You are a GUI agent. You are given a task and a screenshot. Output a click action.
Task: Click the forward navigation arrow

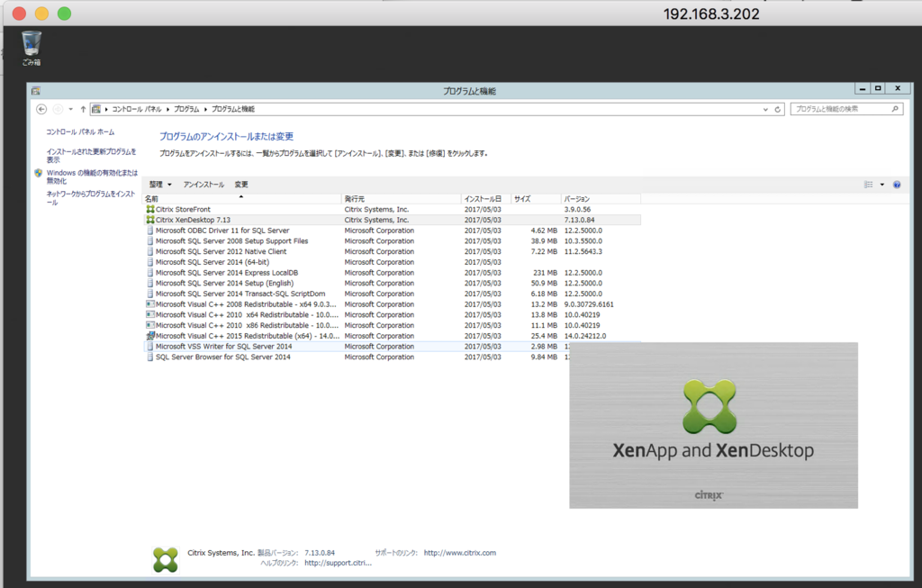58,109
